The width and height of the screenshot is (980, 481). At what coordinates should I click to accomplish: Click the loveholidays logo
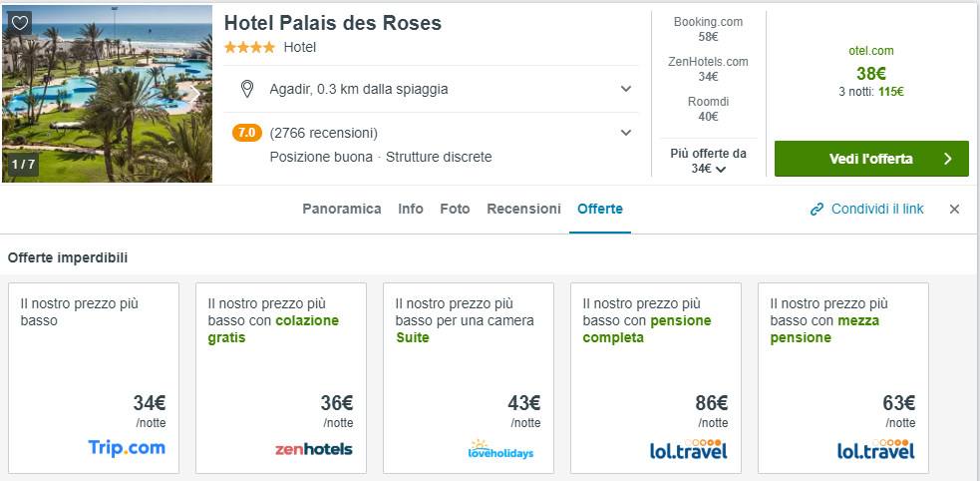point(500,450)
